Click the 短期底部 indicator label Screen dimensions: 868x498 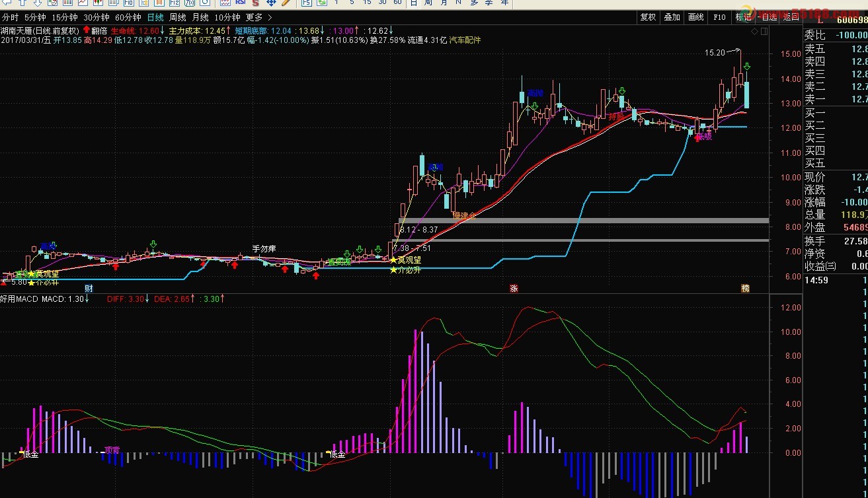point(251,30)
